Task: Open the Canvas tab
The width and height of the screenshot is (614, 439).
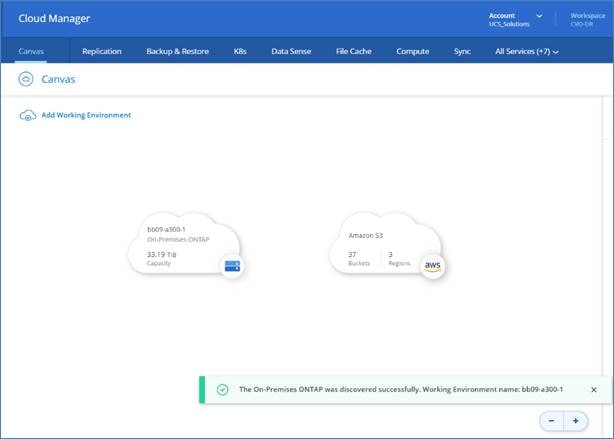Action: 31,51
